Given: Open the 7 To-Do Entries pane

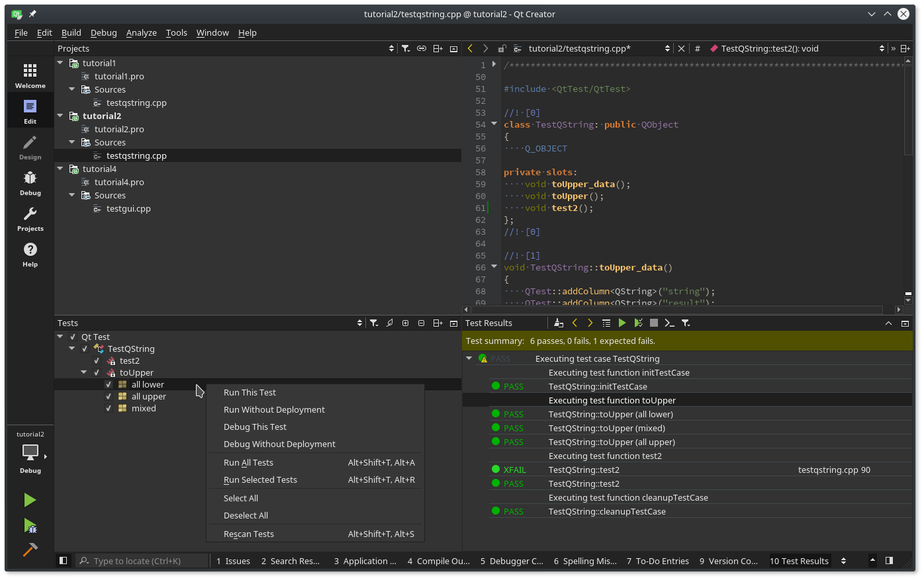Looking at the screenshot, I should point(658,561).
